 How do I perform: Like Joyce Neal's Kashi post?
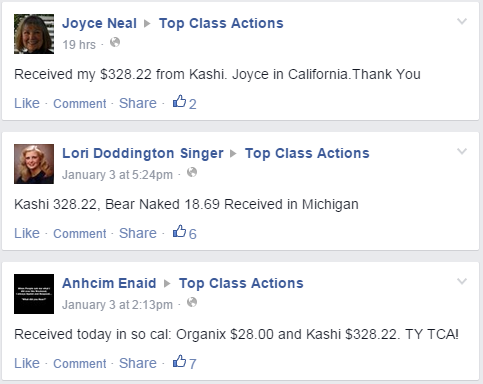[27, 103]
